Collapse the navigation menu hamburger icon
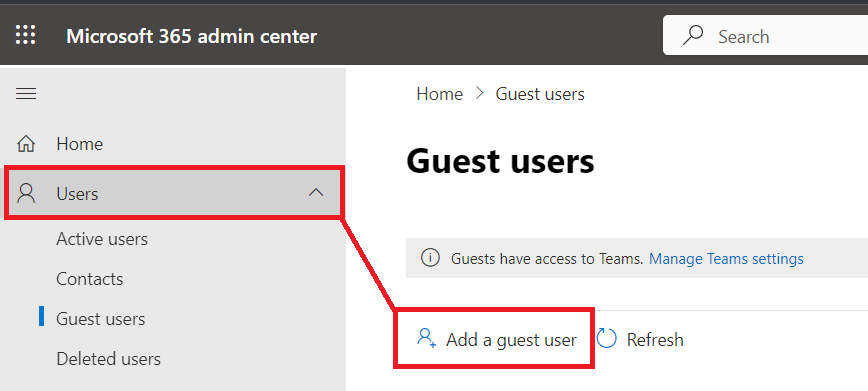 pos(26,94)
